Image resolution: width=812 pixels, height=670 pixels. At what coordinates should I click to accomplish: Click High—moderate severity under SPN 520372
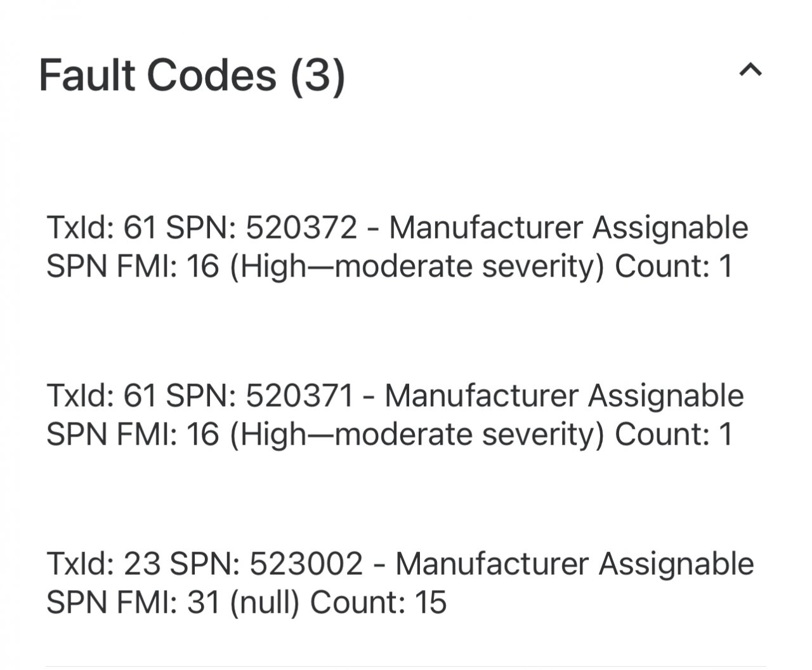tap(416, 266)
